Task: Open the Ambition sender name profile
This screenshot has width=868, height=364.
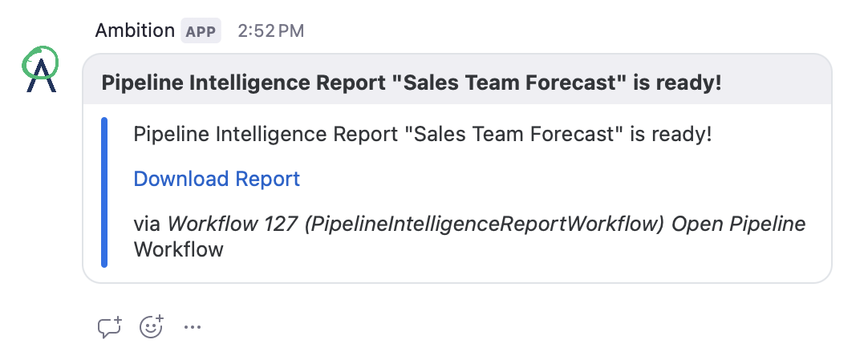Action: point(135,31)
